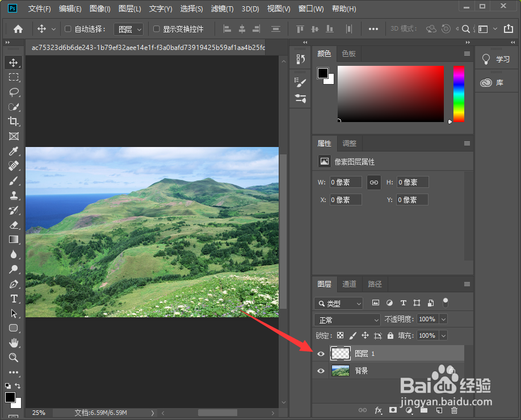Enable the 自动选择 checkbox
This screenshot has width=521, height=420.
pos(68,29)
